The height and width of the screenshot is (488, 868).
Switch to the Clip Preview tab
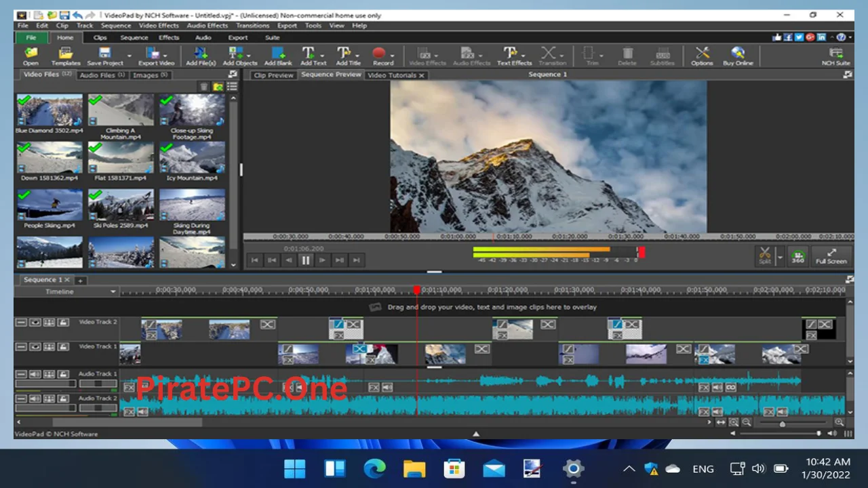pos(273,75)
